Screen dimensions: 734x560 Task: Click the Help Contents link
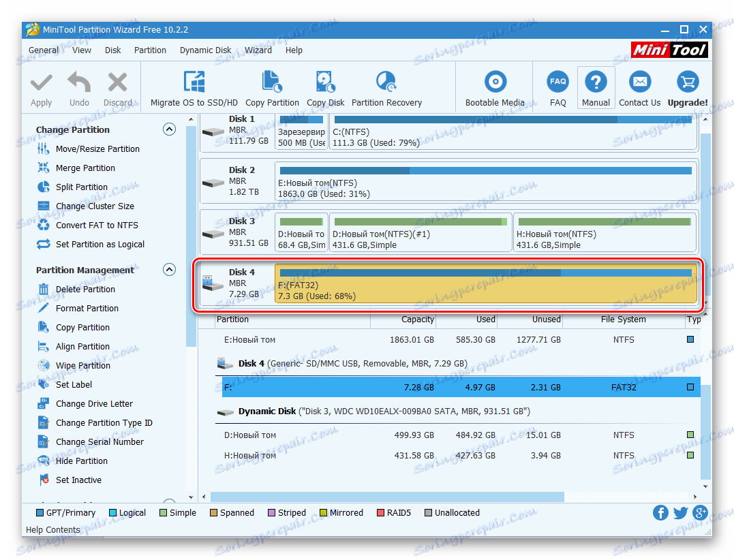pyautogui.click(x=53, y=529)
